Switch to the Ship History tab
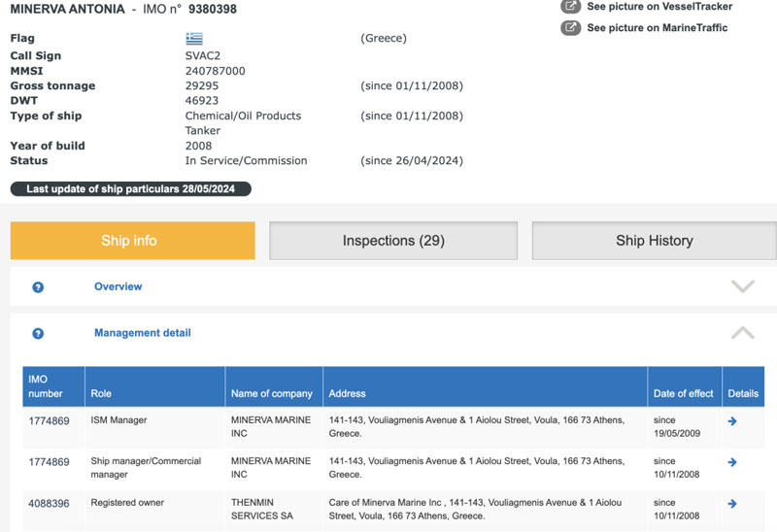 tap(654, 241)
